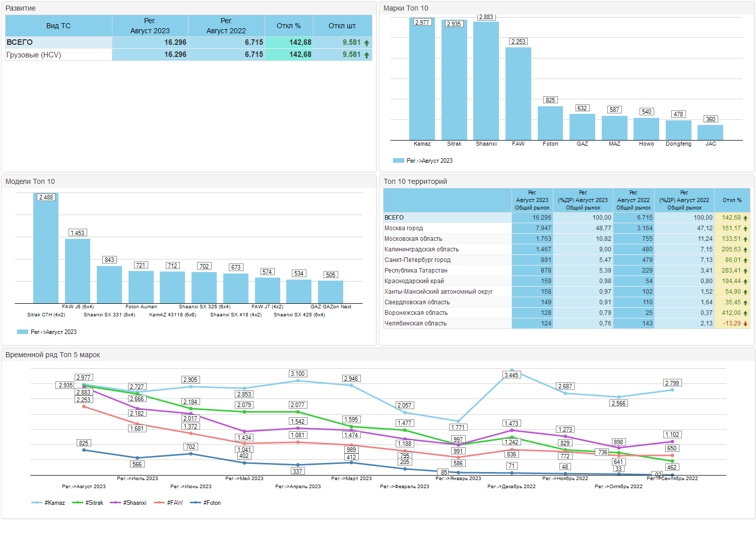This screenshot has height=534, width=756.
Task: Select the Foton bar with value 825
Action: click(550, 123)
